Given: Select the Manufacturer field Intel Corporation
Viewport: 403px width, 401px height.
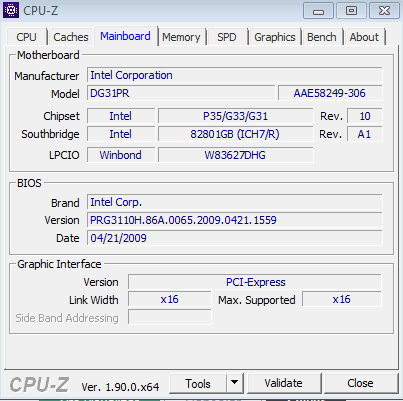Looking at the screenshot, I should pyautogui.click(x=235, y=75).
